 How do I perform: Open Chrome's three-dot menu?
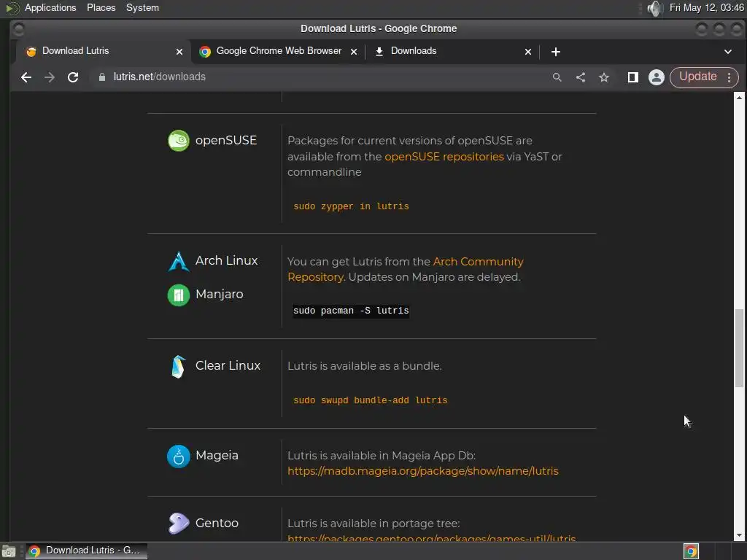click(729, 77)
